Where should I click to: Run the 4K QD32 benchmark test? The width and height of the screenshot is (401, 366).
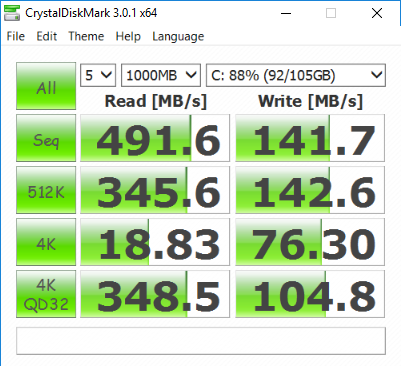coord(46,294)
